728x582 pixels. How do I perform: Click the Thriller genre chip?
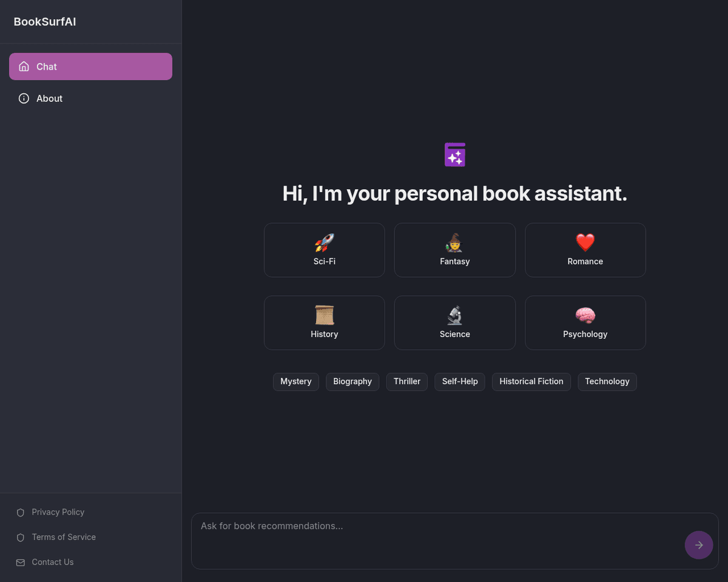406,382
